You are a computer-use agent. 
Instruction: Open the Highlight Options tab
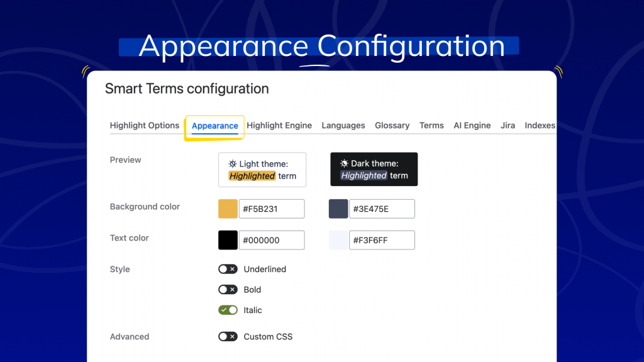click(145, 126)
